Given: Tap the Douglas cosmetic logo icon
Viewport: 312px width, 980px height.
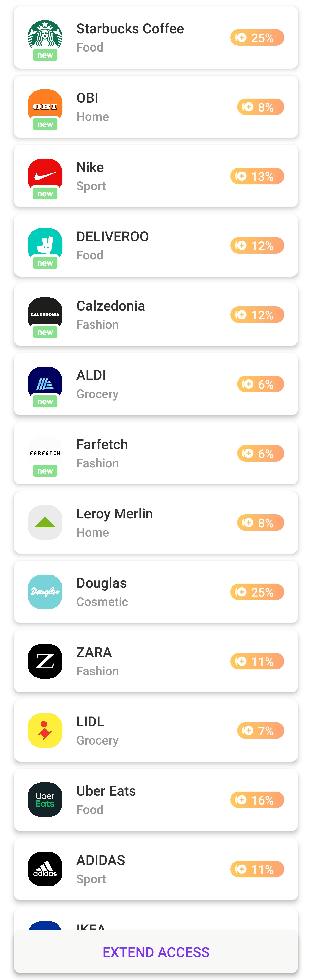Looking at the screenshot, I should [x=45, y=592].
